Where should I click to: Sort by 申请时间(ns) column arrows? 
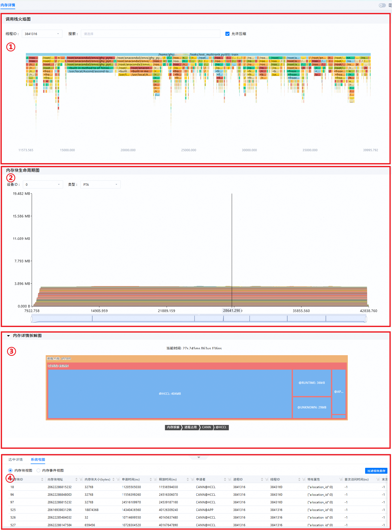tap(151, 479)
